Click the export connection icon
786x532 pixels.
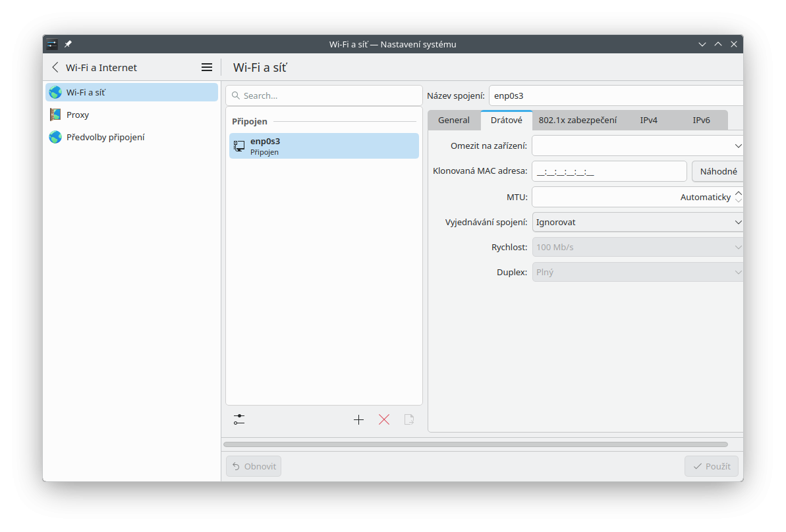click(409, 419)
